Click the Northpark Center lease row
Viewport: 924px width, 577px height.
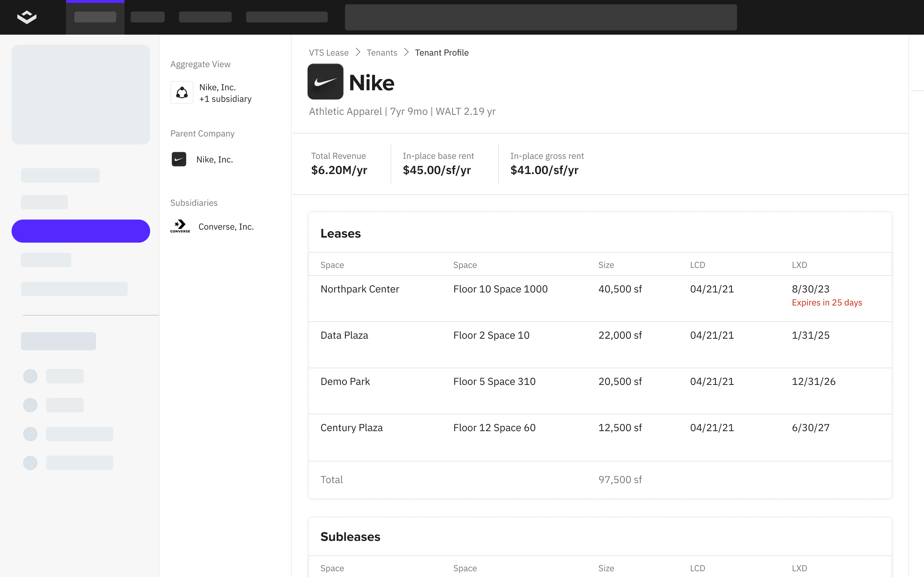point(600,299)
